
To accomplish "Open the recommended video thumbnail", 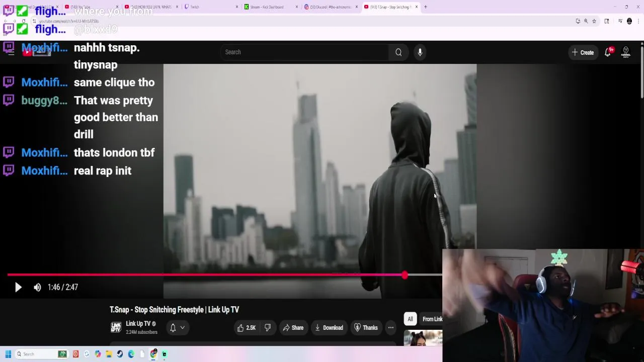I will 423,338.
